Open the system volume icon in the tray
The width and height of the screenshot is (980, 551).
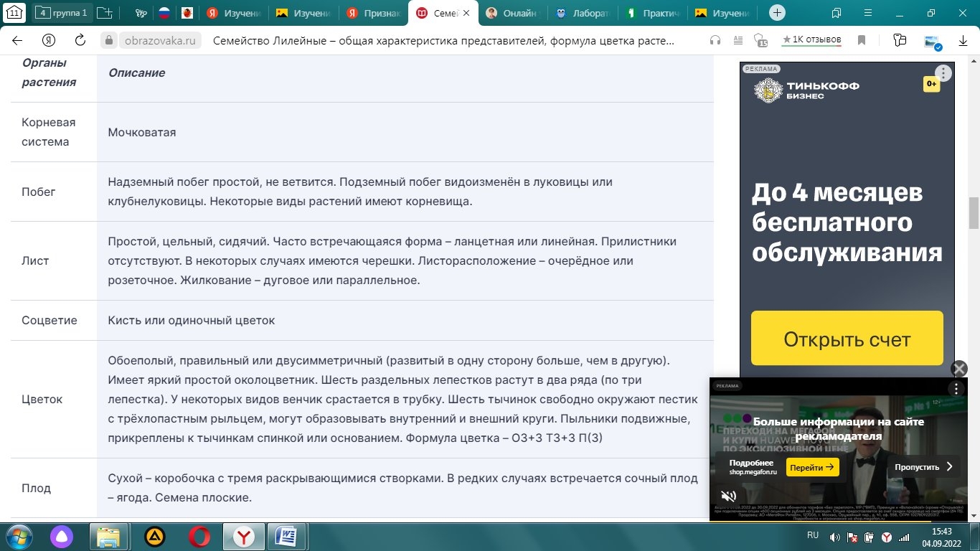coord(834,537)
